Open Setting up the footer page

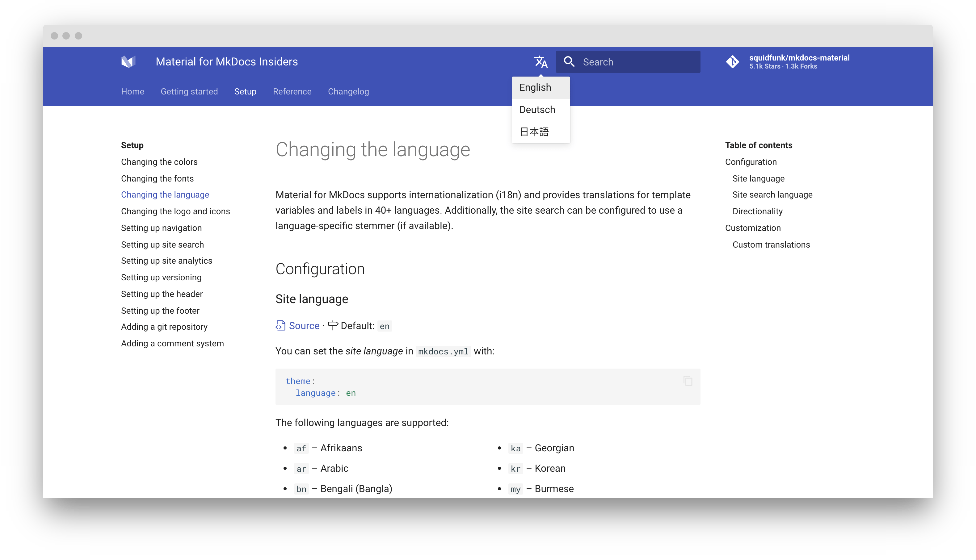160,310
